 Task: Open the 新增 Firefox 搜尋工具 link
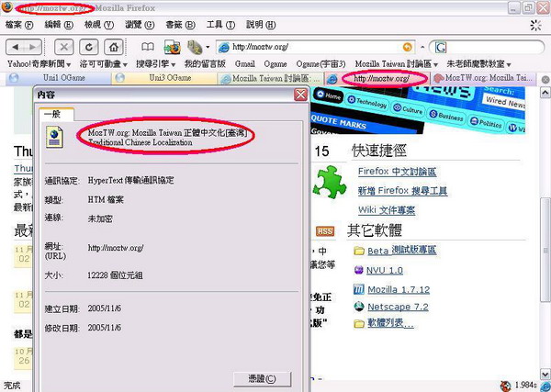402,191
